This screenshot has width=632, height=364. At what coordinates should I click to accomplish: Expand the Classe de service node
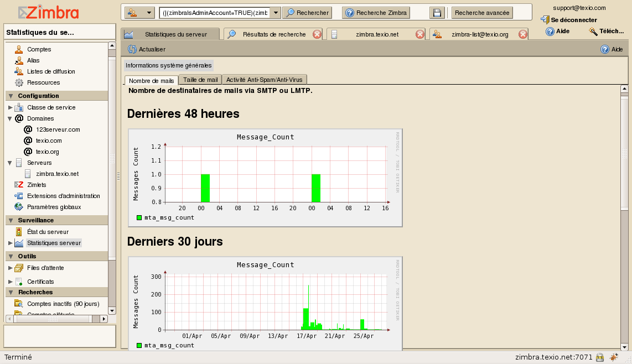(x=11, y=108)
